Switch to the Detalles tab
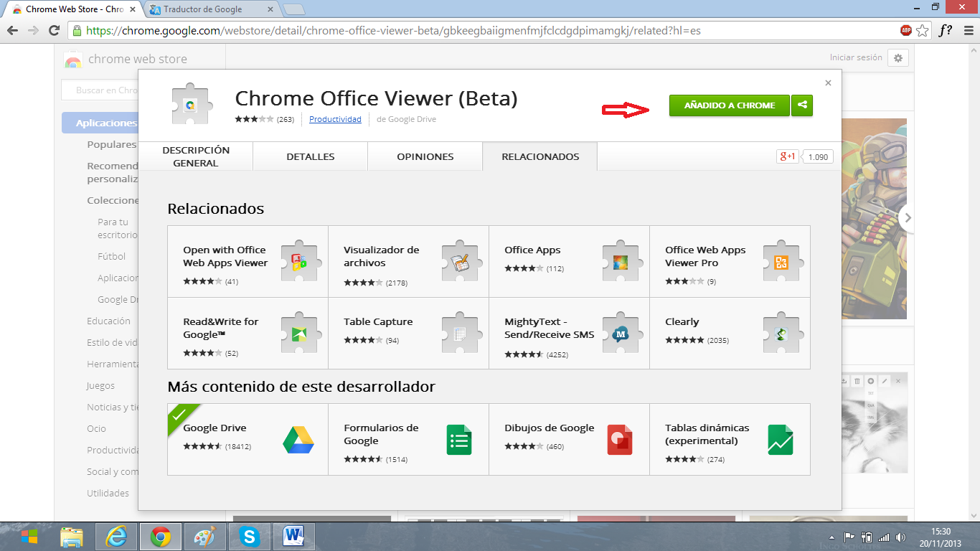 pyautogui.click(x=309, y=156)
